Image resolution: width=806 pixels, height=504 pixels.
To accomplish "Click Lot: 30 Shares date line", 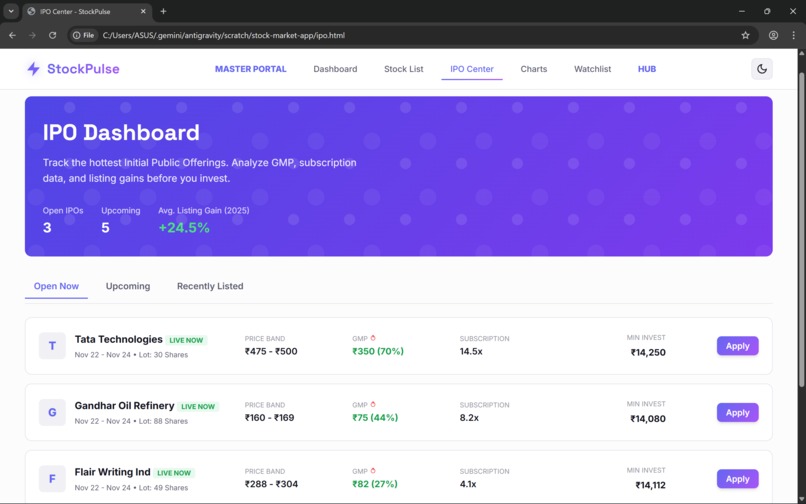I will click(x=131, y=355).
